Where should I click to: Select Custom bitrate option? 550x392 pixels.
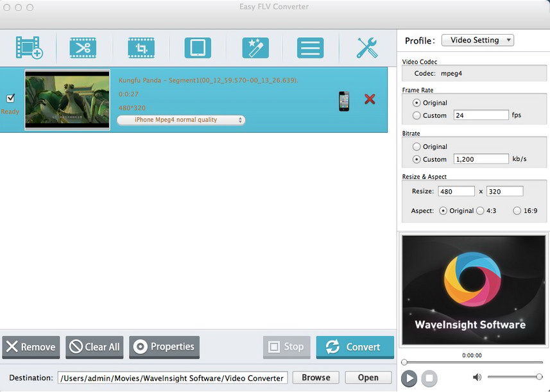(417, 159)
